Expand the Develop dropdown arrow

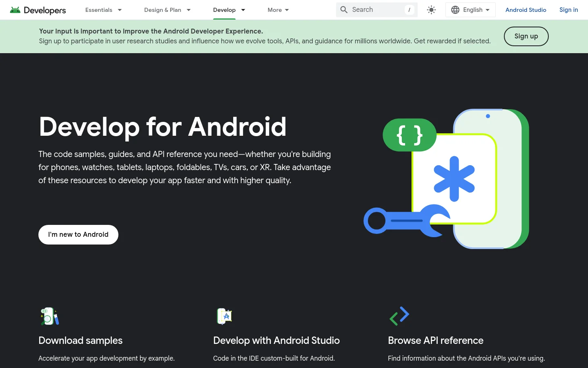[x=243, y=10]
